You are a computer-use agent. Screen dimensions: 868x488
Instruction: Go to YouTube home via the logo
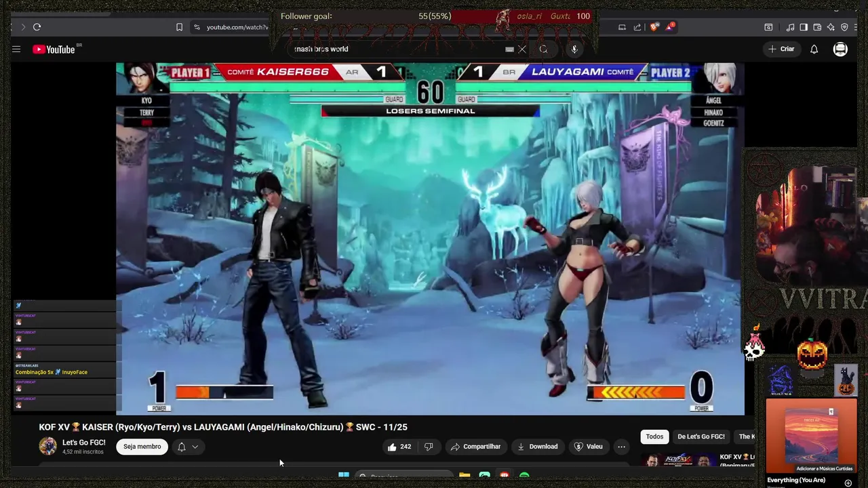pos(53,49)
